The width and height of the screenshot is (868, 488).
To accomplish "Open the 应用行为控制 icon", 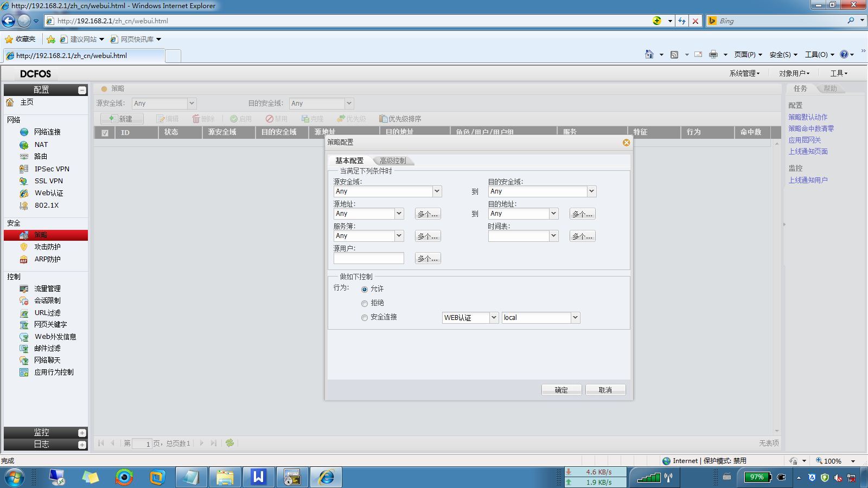I will [x=24, y=372].
